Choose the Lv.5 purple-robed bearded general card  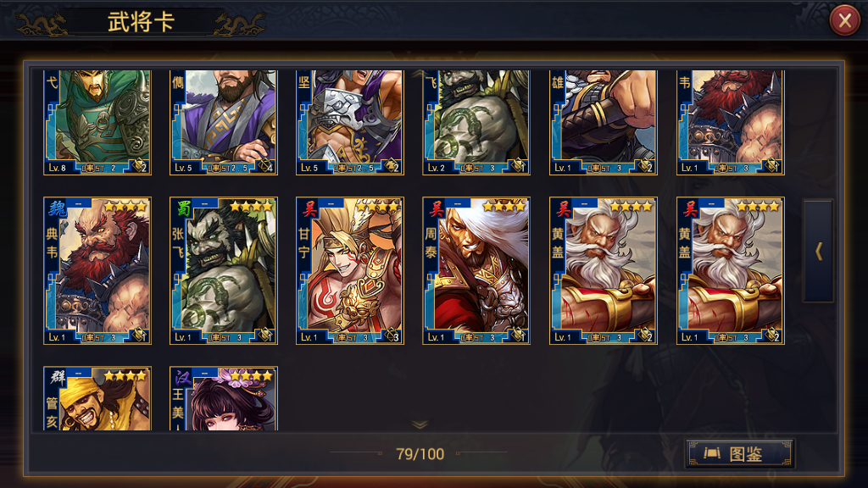click(x=224, y=122)
